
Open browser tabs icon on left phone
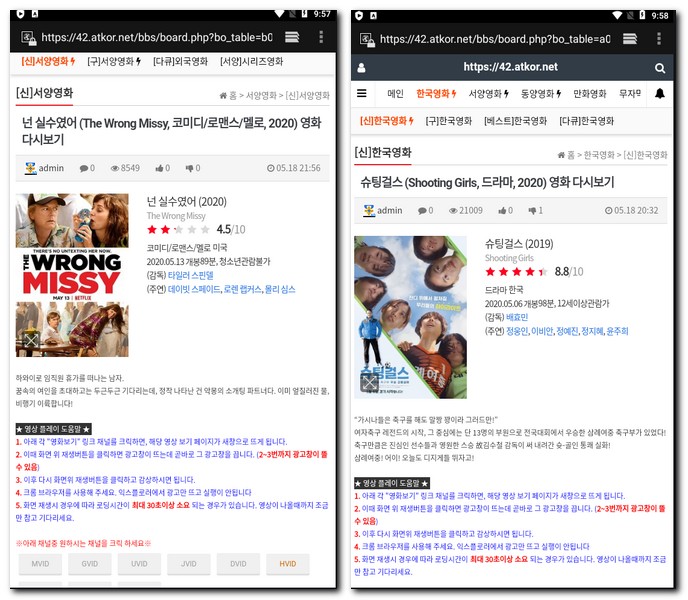(x=292, y=37)
